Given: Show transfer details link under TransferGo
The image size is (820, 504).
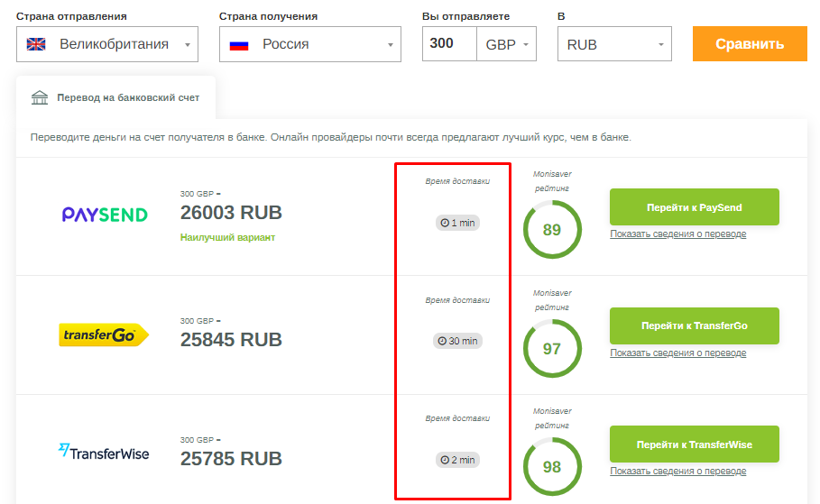Looking at the screenshot, I should pyautogui.click(x=677, y=353).
